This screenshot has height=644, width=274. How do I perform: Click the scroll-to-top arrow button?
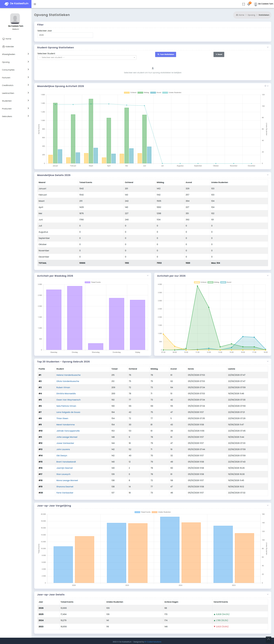click(269, 639)
